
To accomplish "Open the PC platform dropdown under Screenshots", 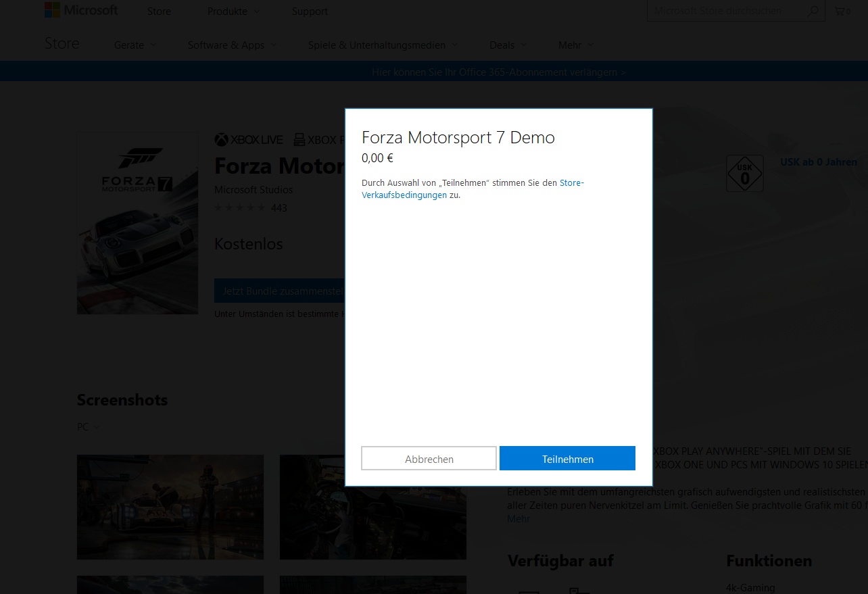I will tap(89, 427).
